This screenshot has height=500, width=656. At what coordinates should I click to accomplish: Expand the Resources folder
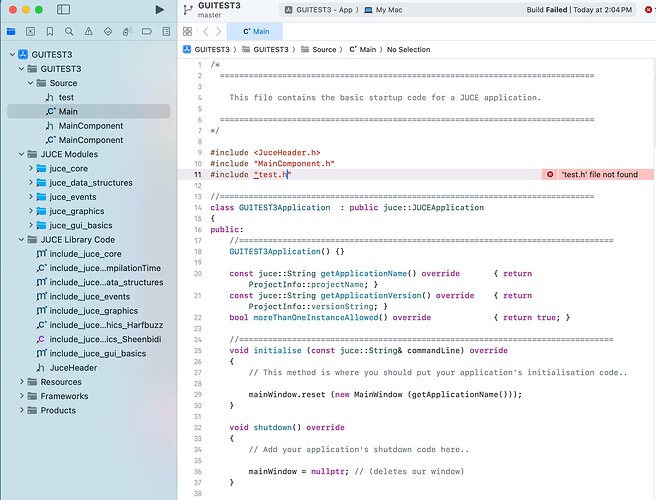(x=21, y=382)
